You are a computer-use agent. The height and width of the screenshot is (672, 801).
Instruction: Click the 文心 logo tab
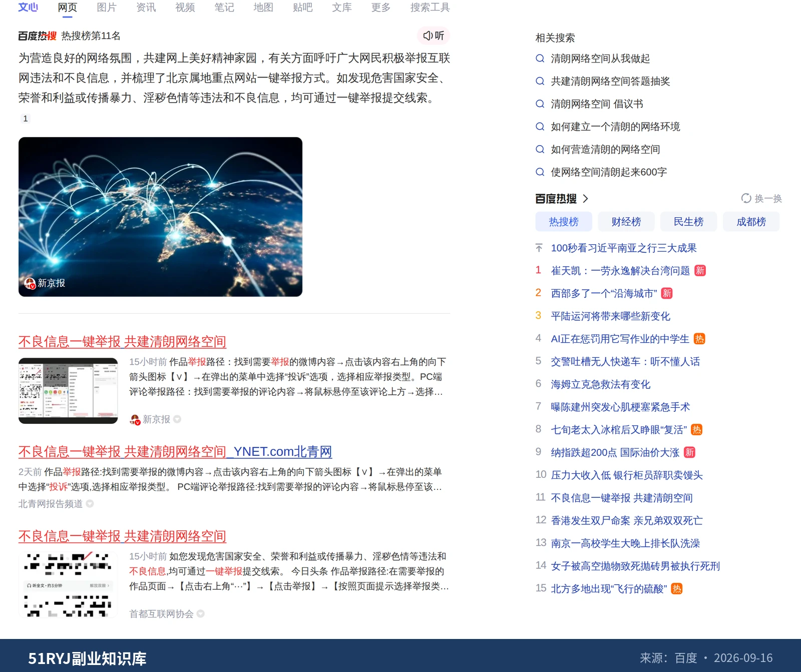point(28,8)
